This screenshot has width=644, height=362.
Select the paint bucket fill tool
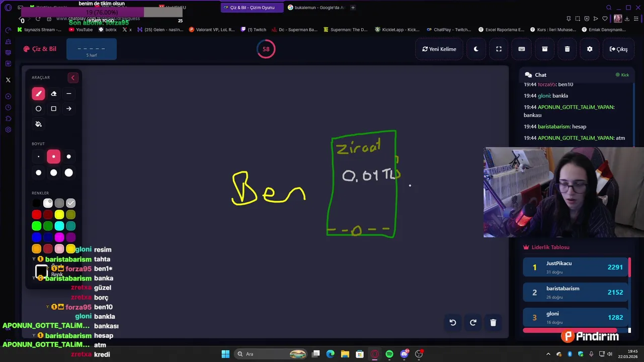click(38, 124)
